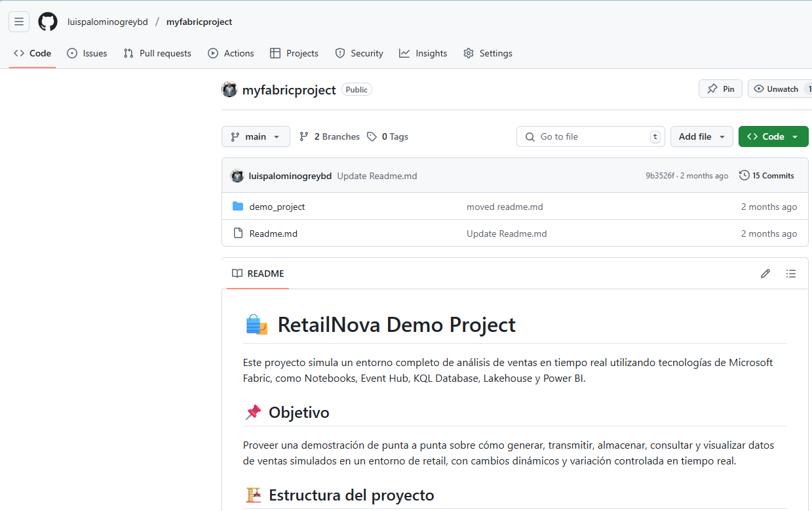The width and height of the screenshot is (812, 511).
Task: Switch to the Pull requests tab
Action: 157,53
